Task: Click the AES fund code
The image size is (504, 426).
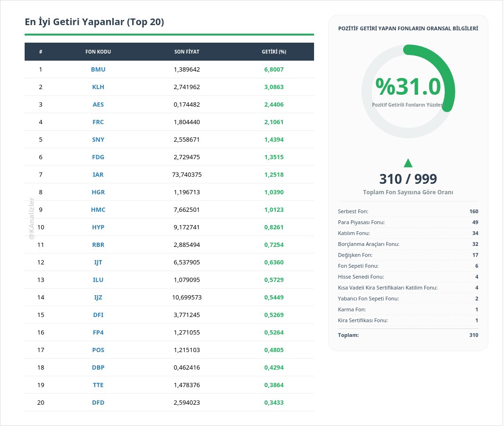Action: (98, 105)
